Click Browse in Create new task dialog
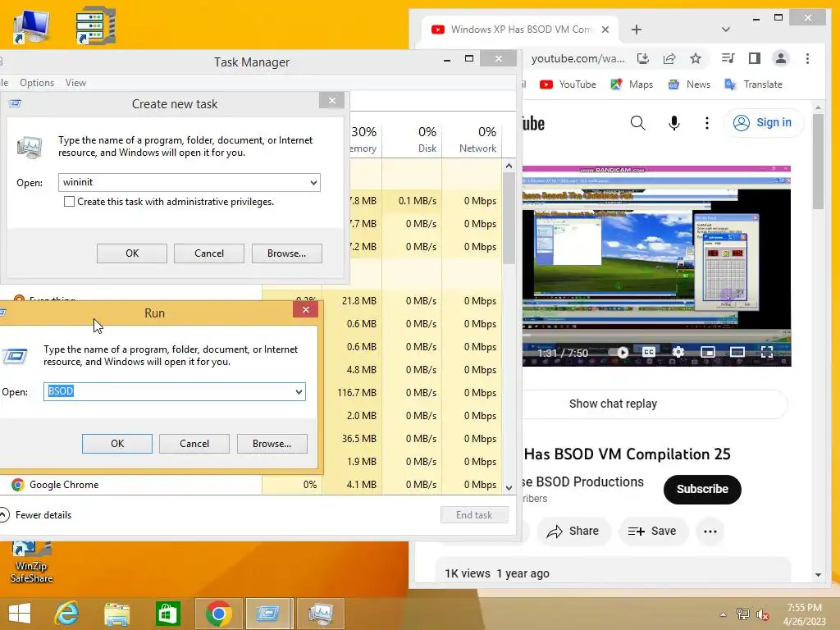840x630 pixels. (x=286, y=253)
